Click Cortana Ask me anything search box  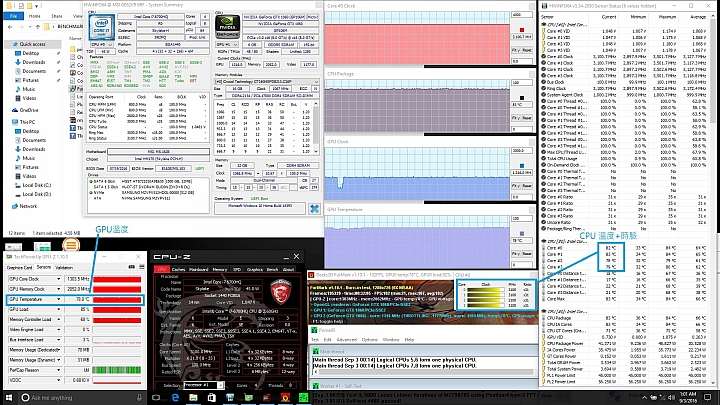coord(80,398)
